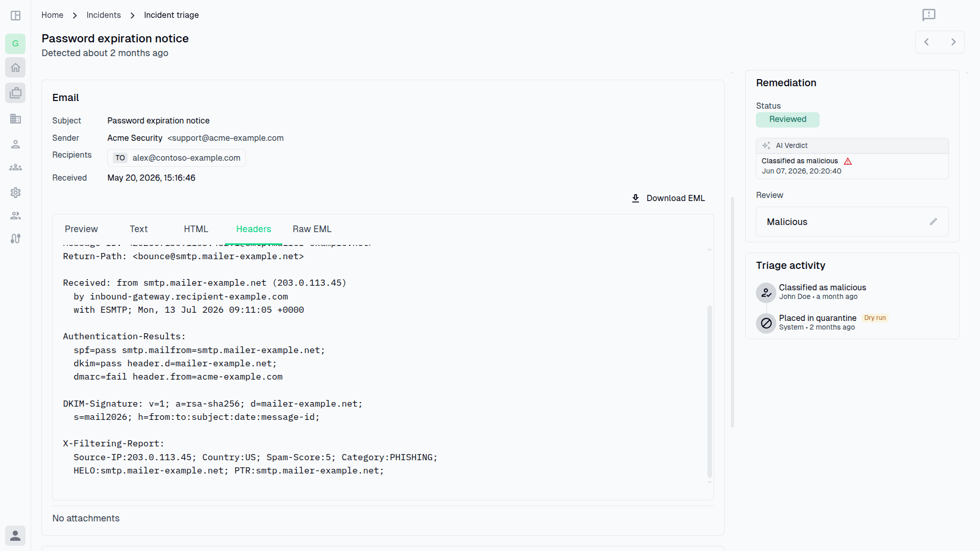Go to next incident arrow
The width and height of the screenshot is (980, 551).
click(x=953, y=42)
